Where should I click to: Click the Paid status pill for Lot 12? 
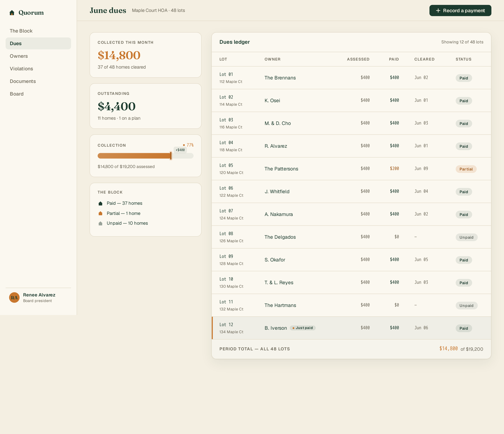[464, 328]
